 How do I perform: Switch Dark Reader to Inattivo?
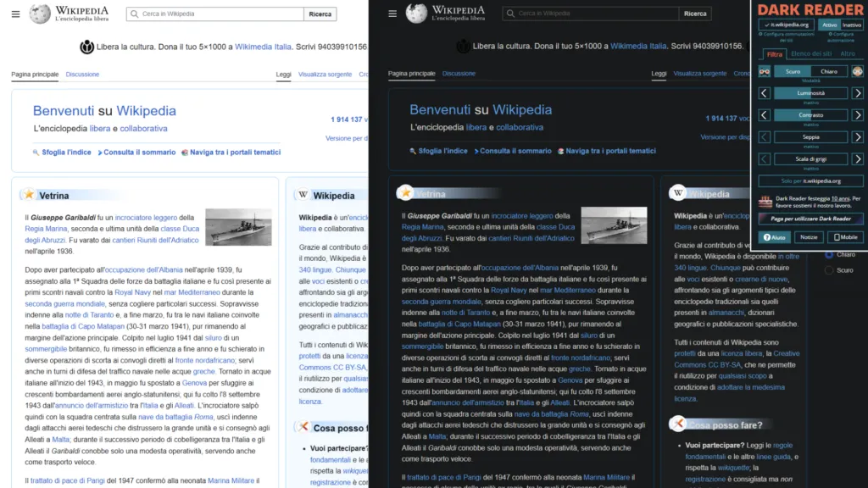[850, 23]
